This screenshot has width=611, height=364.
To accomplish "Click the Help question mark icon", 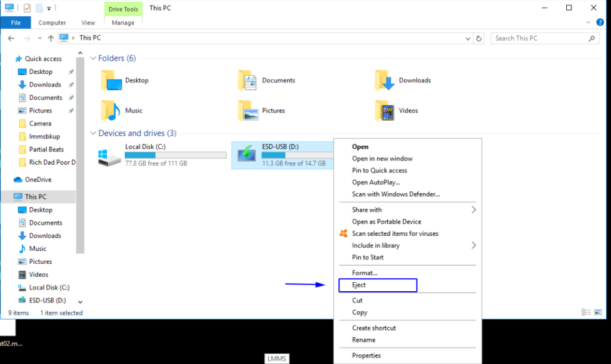I will click(x=600, y=22).
